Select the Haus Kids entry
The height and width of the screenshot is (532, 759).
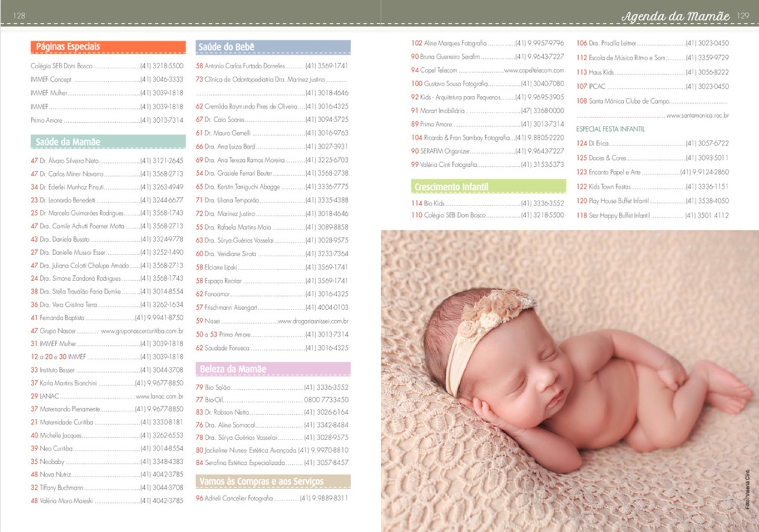coord(653,73)
